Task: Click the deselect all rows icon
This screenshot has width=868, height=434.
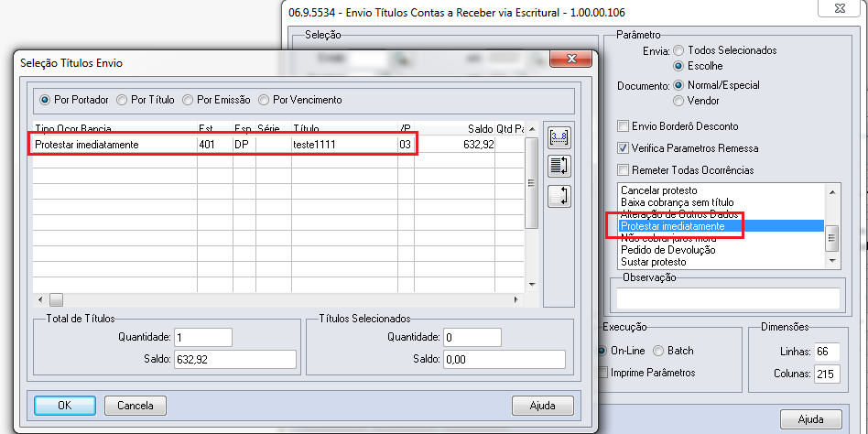Action: point(559,196)
